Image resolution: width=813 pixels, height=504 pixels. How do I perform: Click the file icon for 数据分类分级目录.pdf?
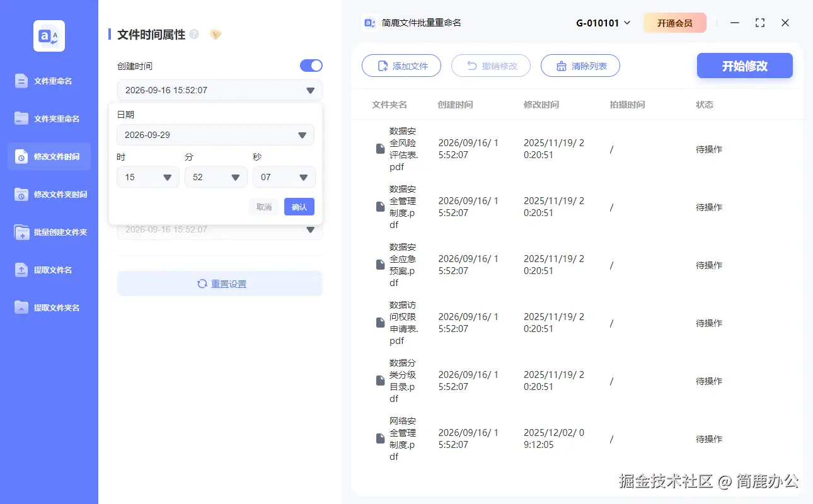380,381
